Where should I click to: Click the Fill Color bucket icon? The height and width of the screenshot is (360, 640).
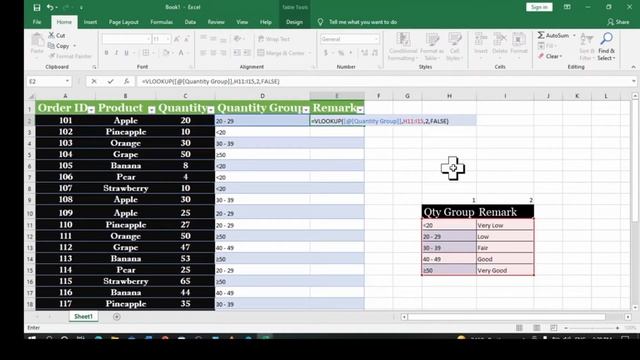tap(166, 53)
